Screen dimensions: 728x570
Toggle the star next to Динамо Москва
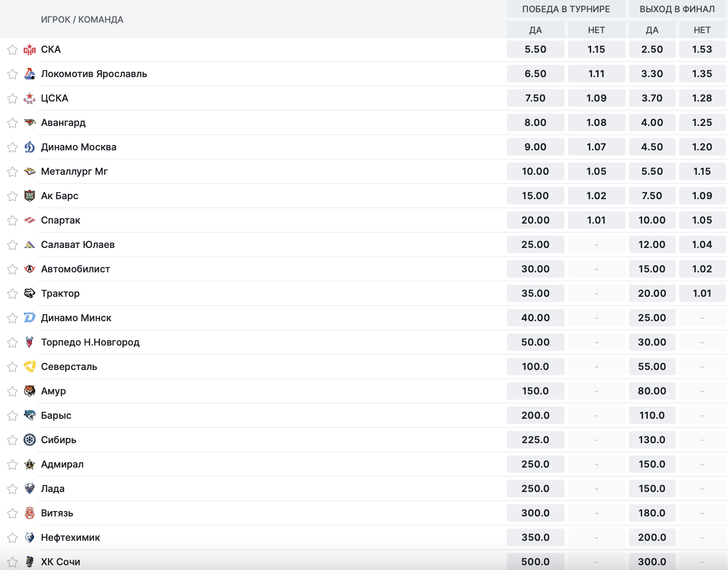coord(12,147)
